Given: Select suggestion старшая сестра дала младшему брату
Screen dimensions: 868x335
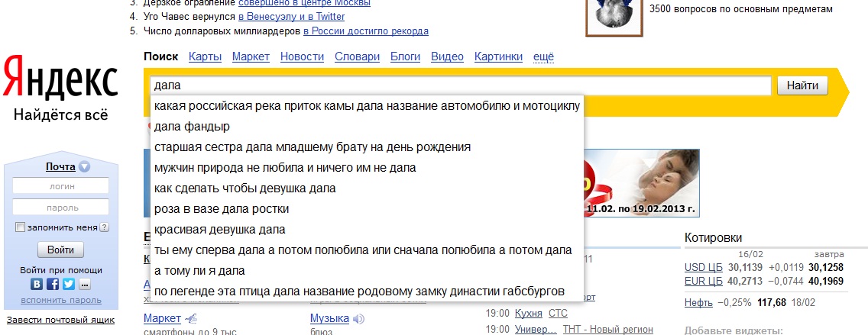Looking at the screenshot, I should (367, 147).
